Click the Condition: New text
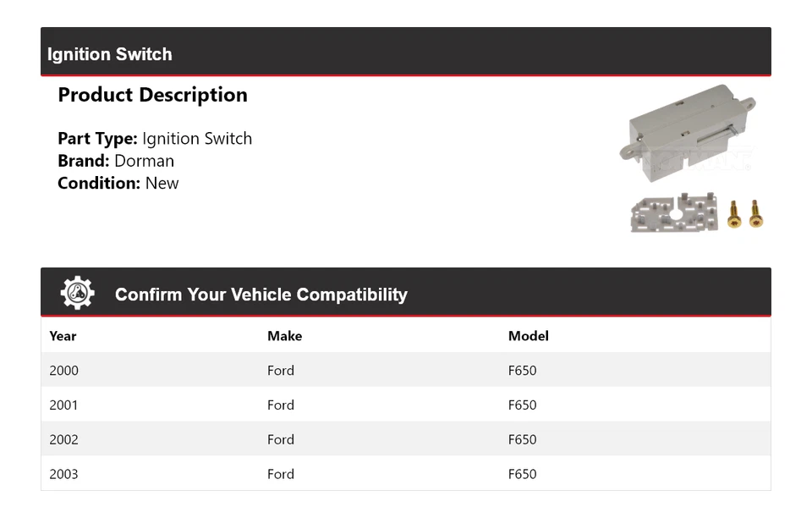 click(x=118, y=183)
